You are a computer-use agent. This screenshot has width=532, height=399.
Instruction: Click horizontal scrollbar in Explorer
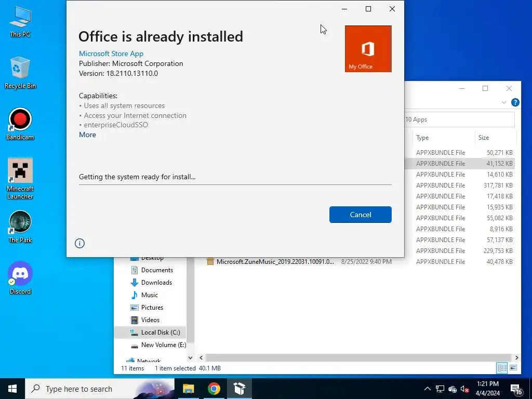coord(358,357)
